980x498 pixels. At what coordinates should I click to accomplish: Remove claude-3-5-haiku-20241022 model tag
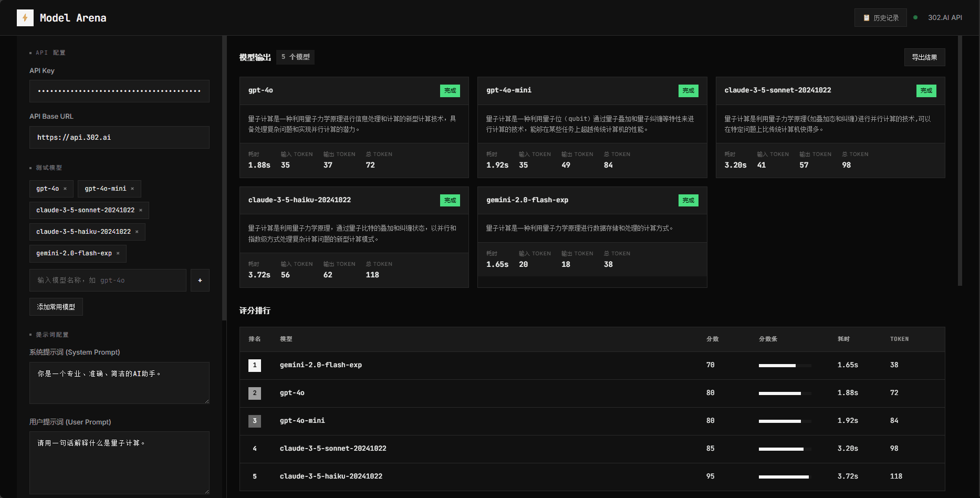pos(137,232)
